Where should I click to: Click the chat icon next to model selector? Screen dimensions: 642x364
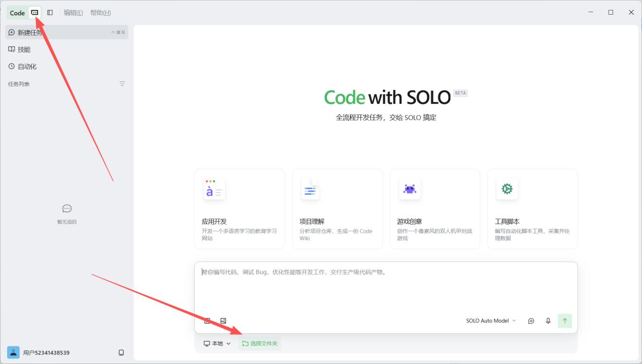531,321
